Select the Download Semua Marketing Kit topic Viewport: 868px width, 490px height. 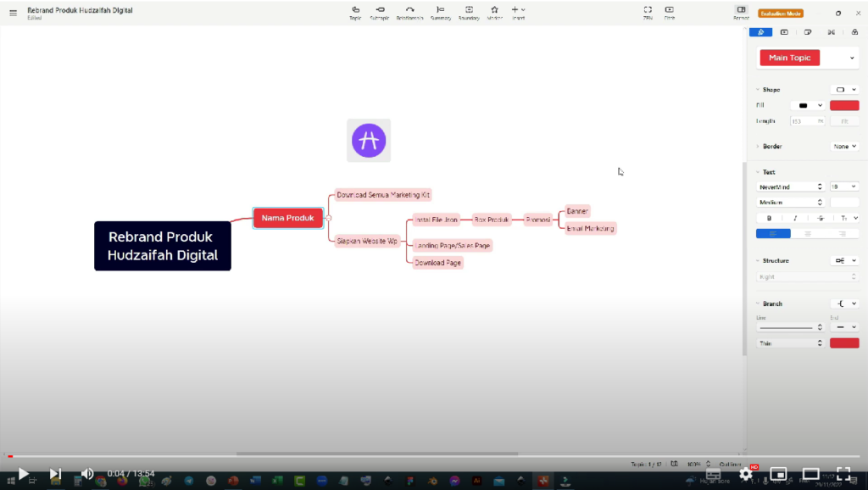(383, 195)
